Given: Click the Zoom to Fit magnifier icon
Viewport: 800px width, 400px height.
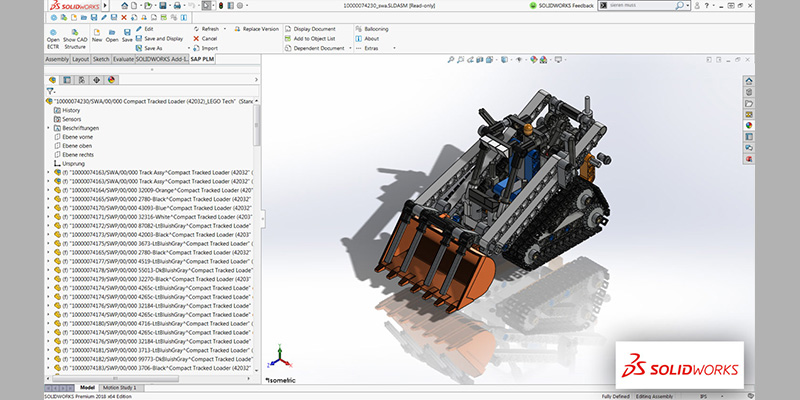Looking at the screenshot, I should (451, 60).
